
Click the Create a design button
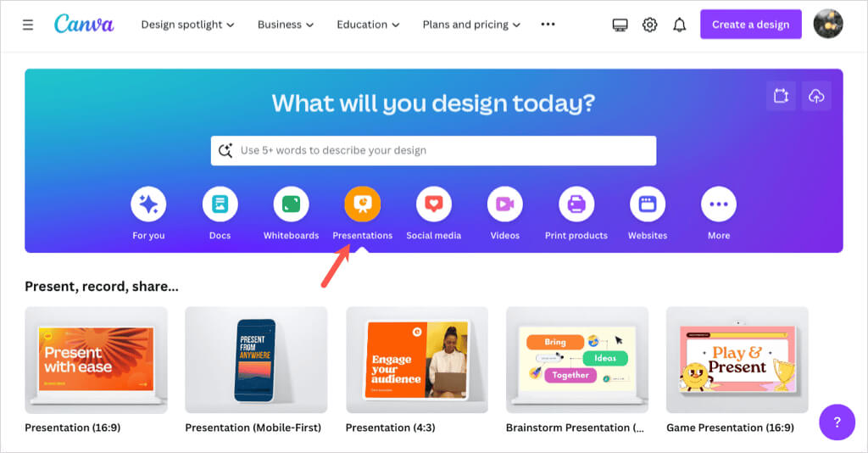(x=751, y=25)
